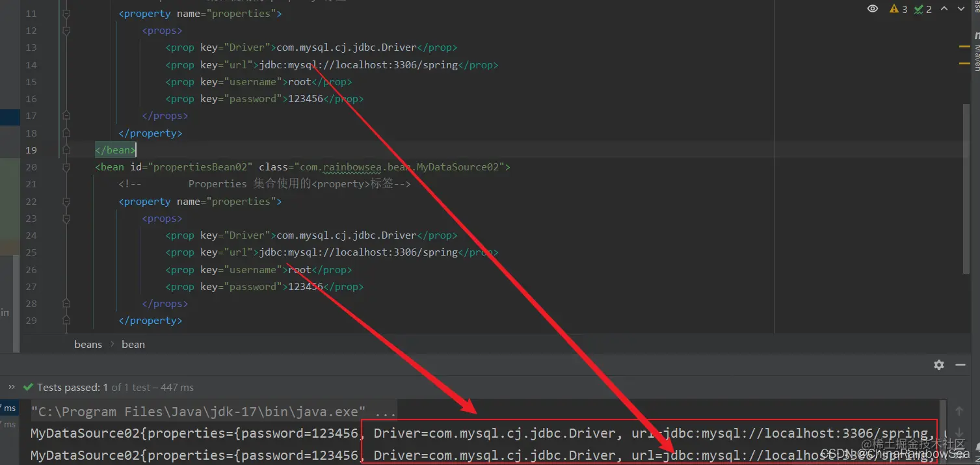The width and height of the screenshot is (980, 465).
Task: Click 'propertiesBean02' bean id
Action: tap(200, 167)
